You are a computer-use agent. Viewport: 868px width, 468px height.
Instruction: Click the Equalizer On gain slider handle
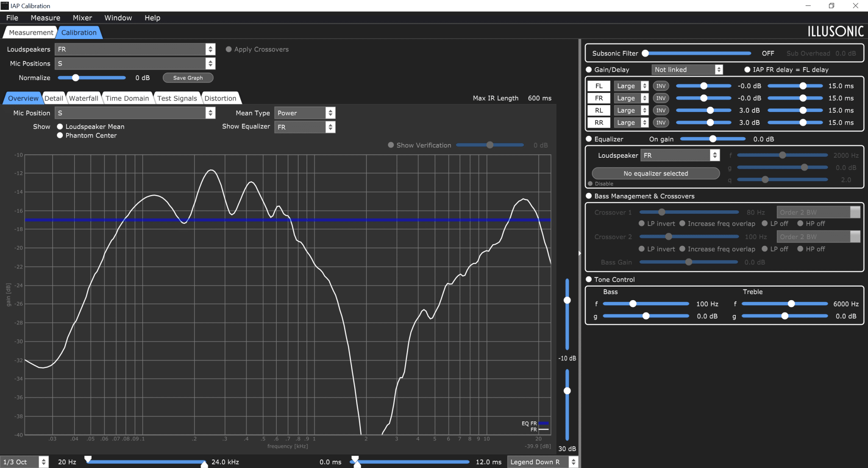coord(713,139)
